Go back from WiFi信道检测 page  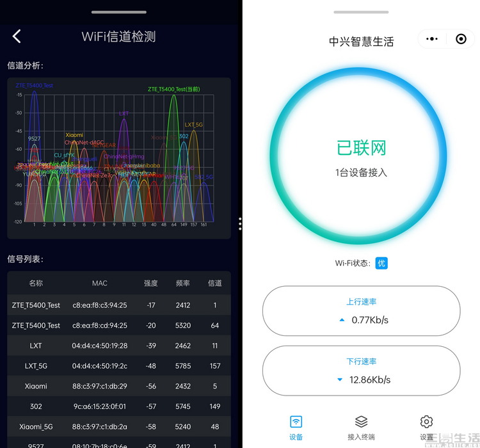pos(17,36)
